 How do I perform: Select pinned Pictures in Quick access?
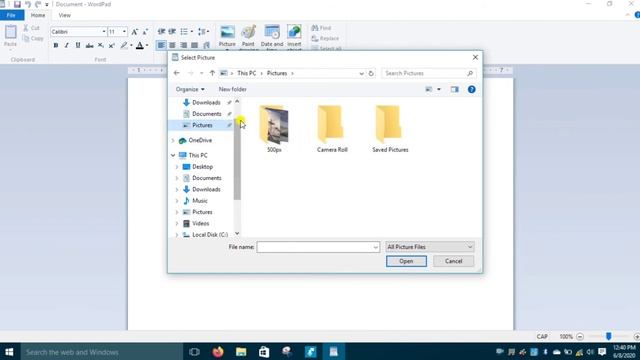point(202,125)
